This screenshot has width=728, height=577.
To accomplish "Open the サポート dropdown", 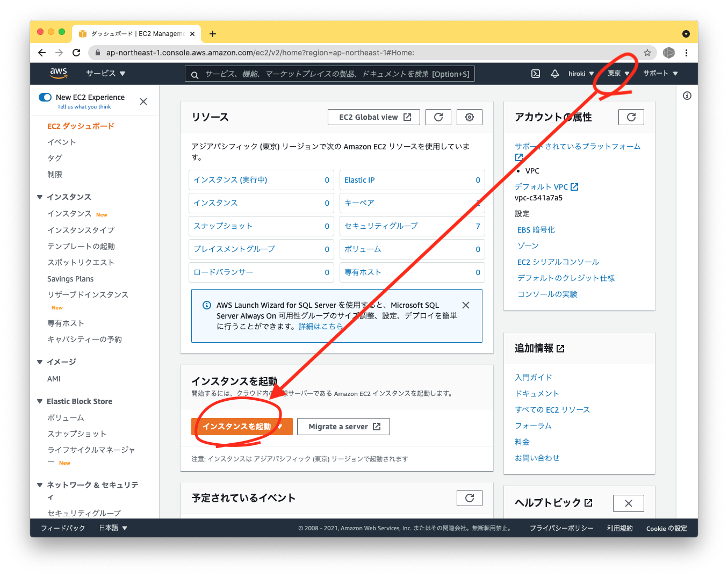I will click(x=661, y=74).
